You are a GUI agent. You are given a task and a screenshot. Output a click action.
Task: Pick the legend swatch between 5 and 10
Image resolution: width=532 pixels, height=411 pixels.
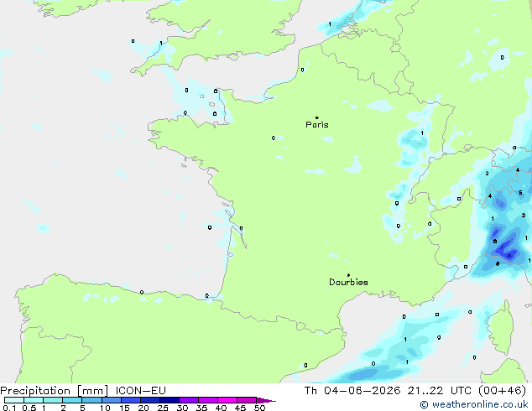91,400
